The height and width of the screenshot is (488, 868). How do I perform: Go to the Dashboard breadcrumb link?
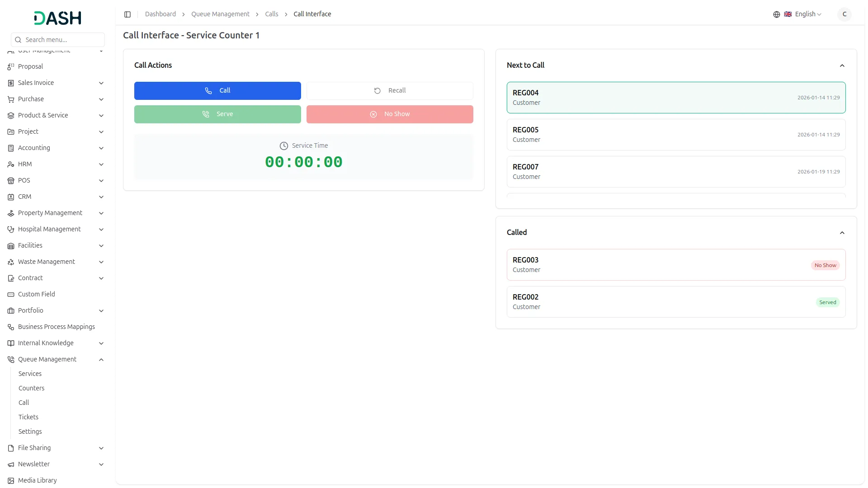tap(160, 14)
